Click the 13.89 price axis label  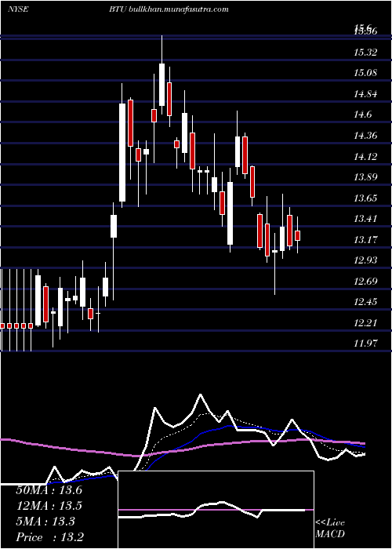366,176
